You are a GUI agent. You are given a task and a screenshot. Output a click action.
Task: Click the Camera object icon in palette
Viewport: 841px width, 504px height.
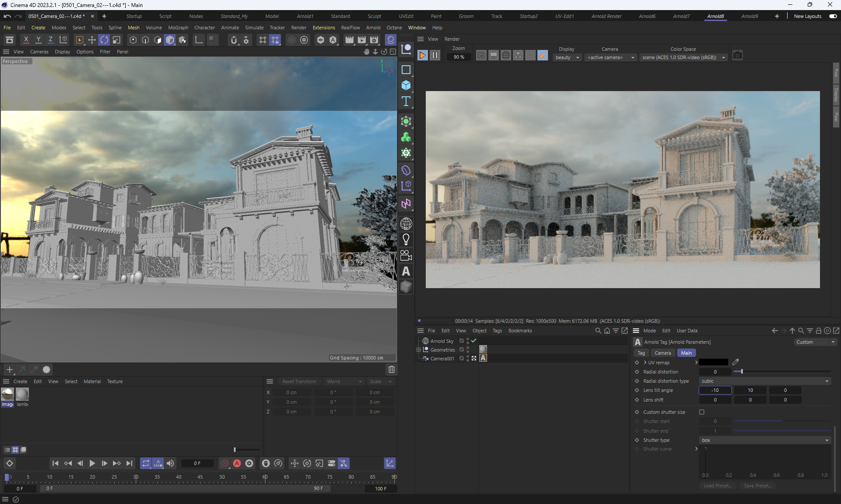tap(406, 255)
